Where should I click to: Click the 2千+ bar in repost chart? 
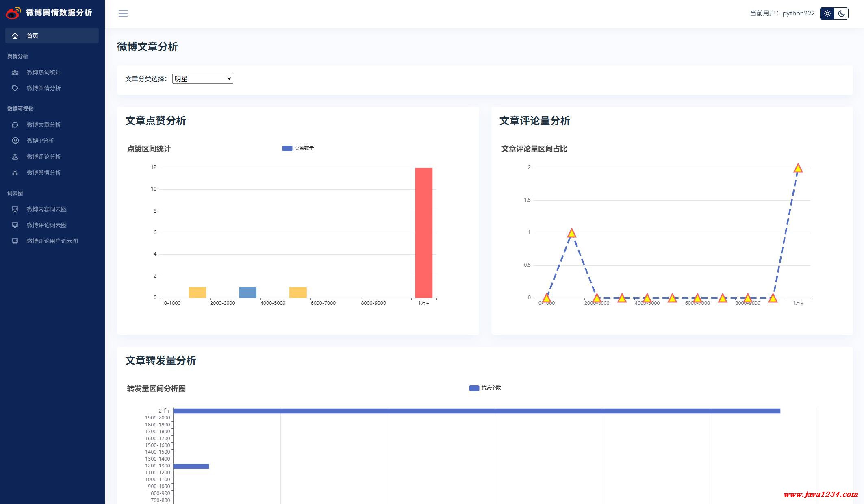(x=476, y=411)
